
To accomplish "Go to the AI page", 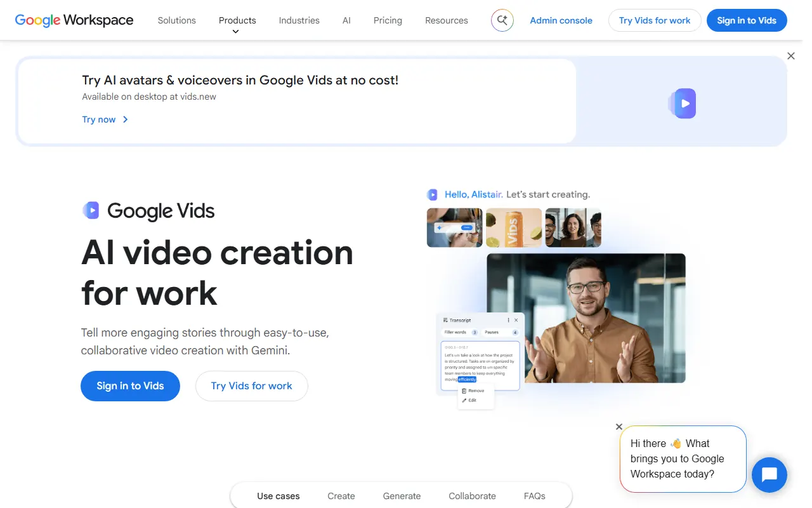I will (346, 20).
